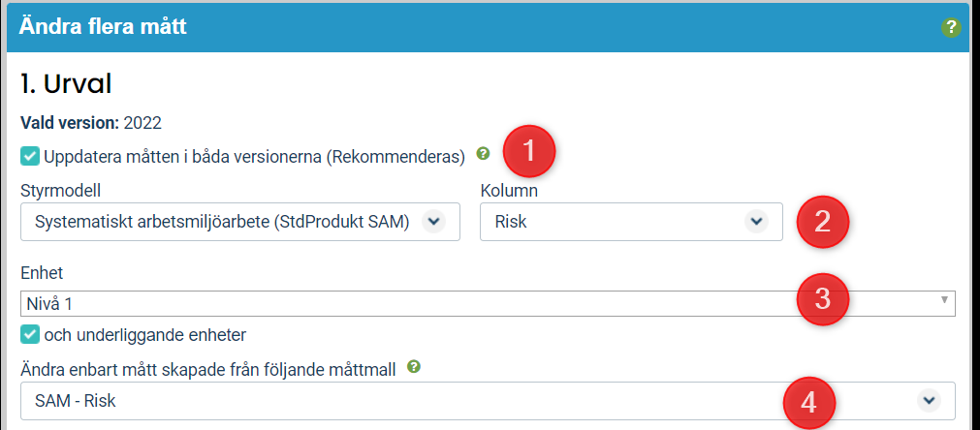Click the red number 1 marker

click(x=528, y=152)
